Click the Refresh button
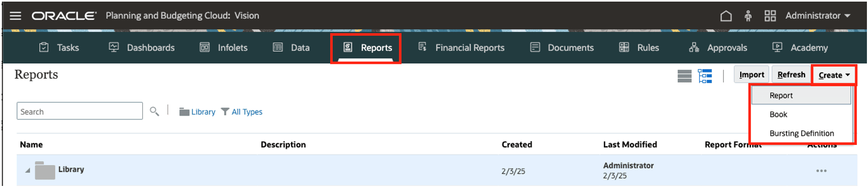The image size is (868, 195). [791, 75]
